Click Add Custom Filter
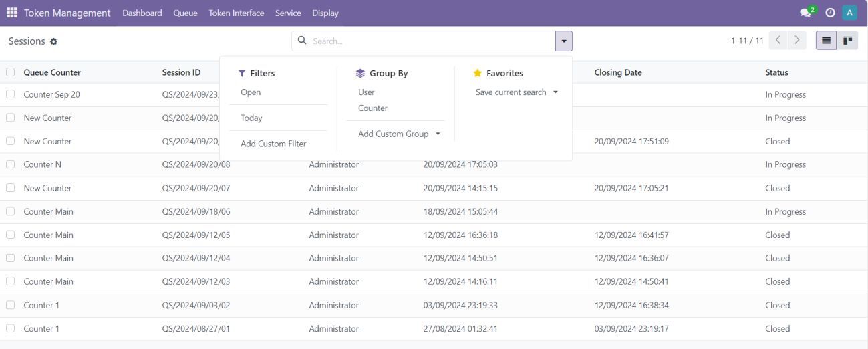Image resolution: width=868 pixels, height=349 pixels. point(273,144)
